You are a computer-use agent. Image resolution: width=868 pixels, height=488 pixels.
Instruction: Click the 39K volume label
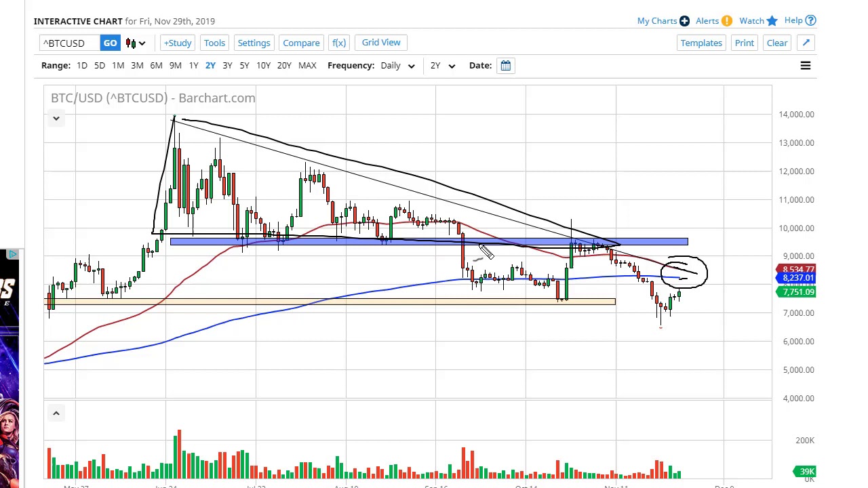coord(806,472)
